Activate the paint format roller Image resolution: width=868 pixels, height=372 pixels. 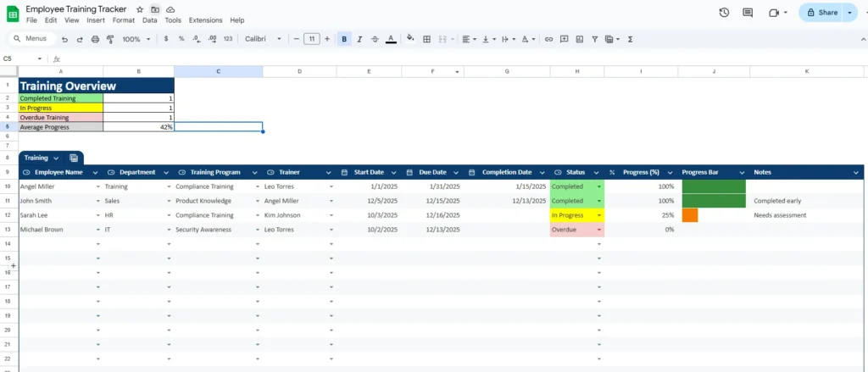109,39
